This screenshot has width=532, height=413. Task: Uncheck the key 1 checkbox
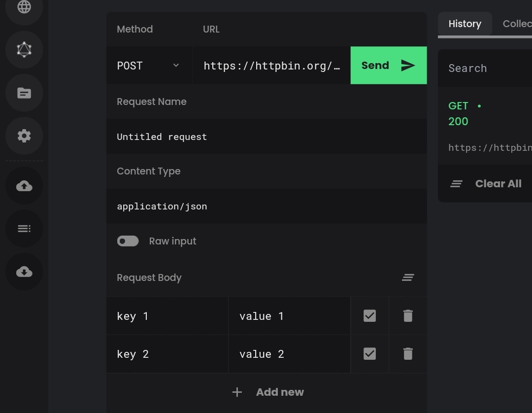tap(369, 315)
